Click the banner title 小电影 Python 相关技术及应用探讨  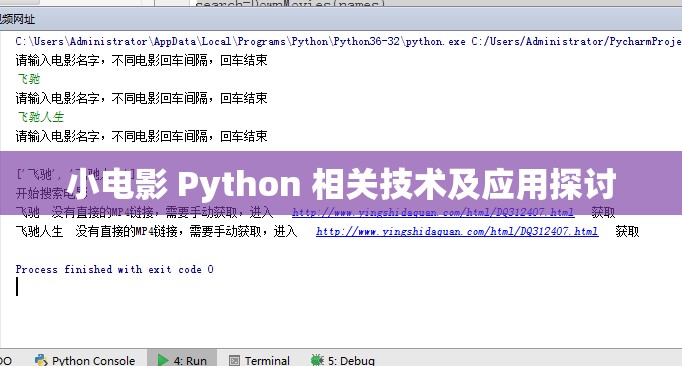coord(341,184)
